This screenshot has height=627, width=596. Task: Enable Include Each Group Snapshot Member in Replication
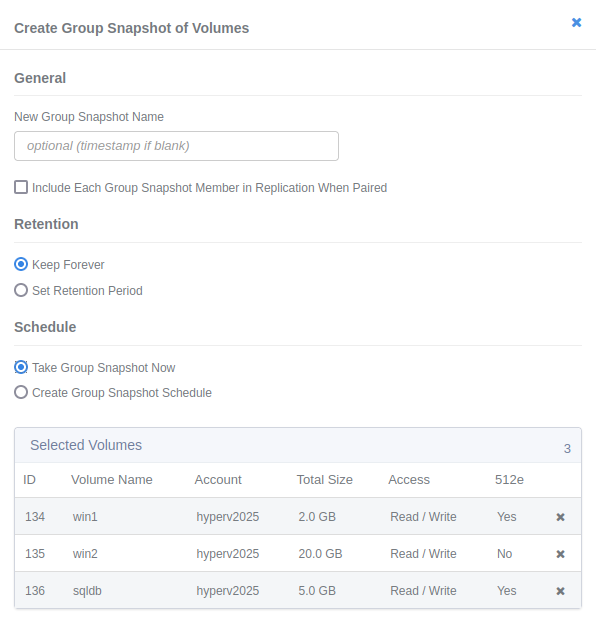click(x=21, y=187)
